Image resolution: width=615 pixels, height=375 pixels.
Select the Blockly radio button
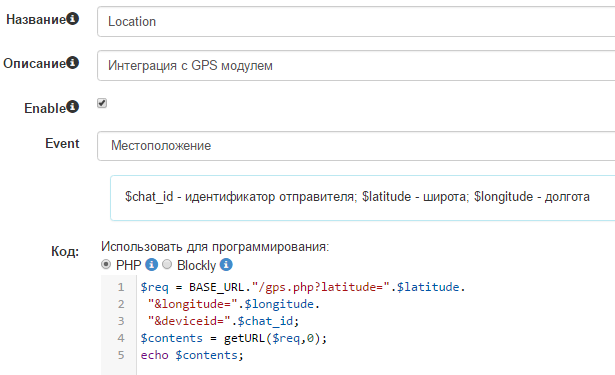pos(167,264)
